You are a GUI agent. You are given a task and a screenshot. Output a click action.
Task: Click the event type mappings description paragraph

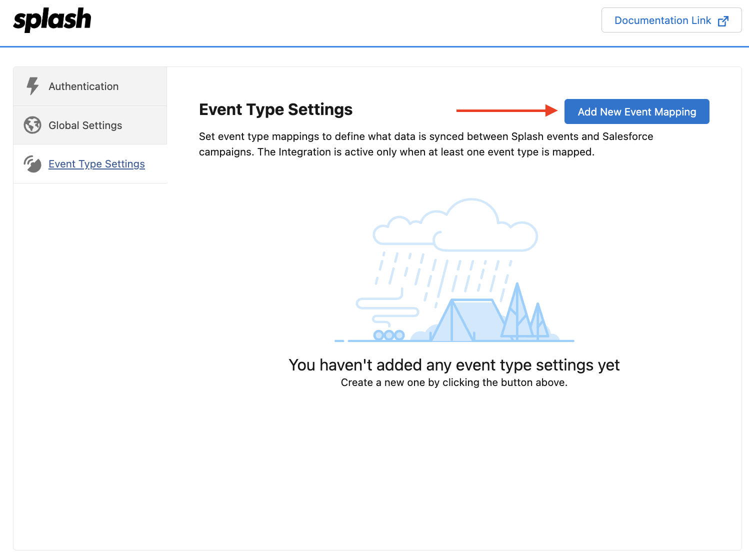point(426,144)
